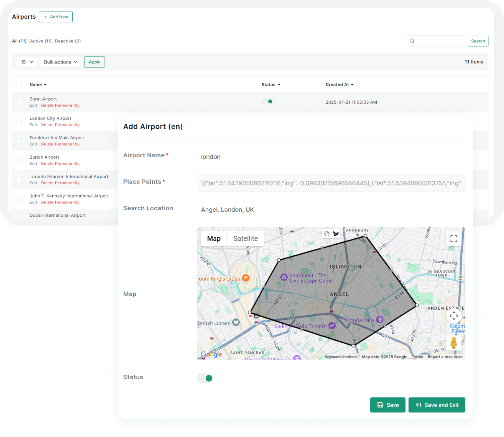Toggle the Status switch in Add Airport form
Viewport: 504px width, 437px height.
[205, 378]
